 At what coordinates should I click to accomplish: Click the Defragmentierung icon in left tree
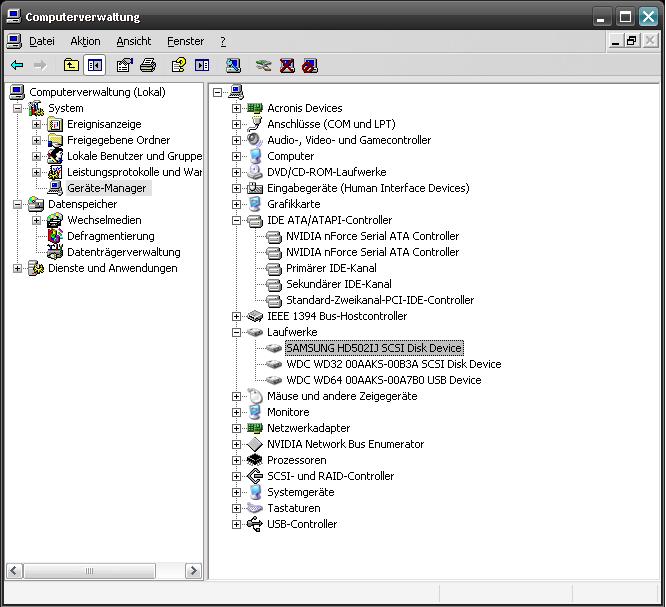click(x=55, y=236)
